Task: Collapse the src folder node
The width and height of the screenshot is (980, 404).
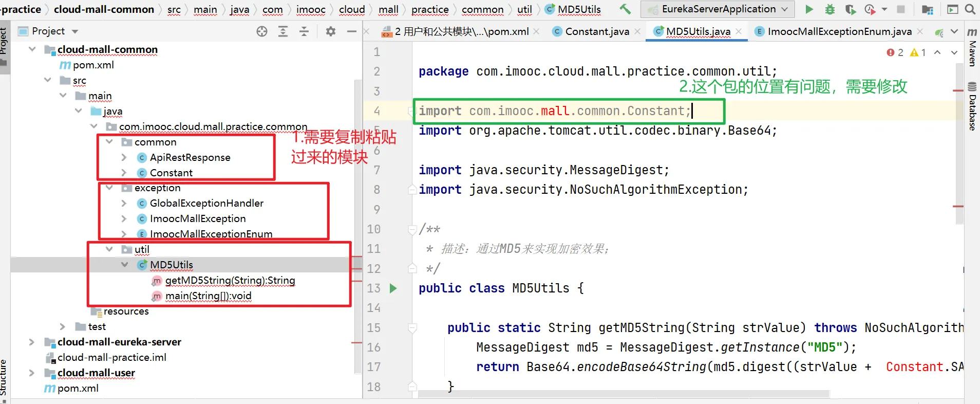Action: click(48, 80)
